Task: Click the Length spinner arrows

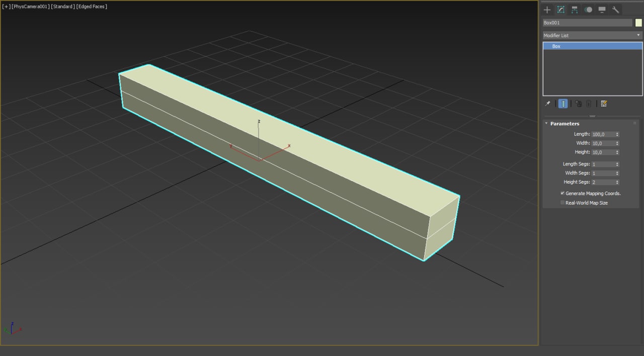Action: (617, 134)
